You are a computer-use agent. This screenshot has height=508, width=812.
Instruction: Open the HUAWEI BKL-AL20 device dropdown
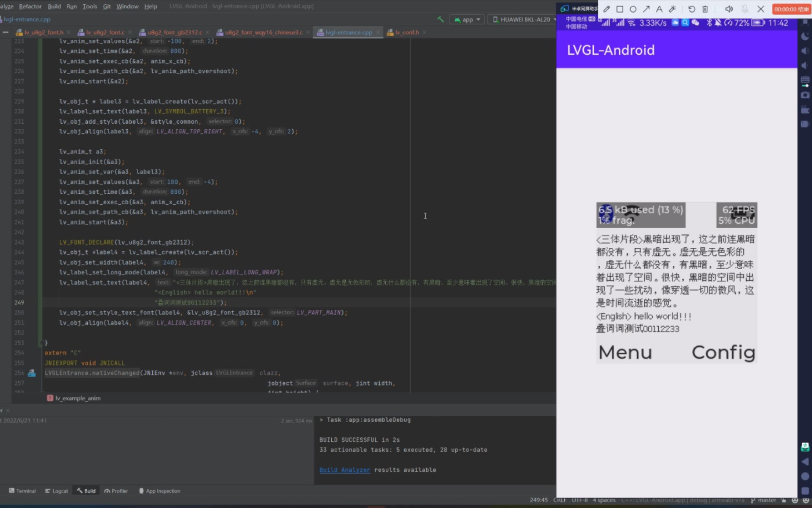click(x=524, y=19)
